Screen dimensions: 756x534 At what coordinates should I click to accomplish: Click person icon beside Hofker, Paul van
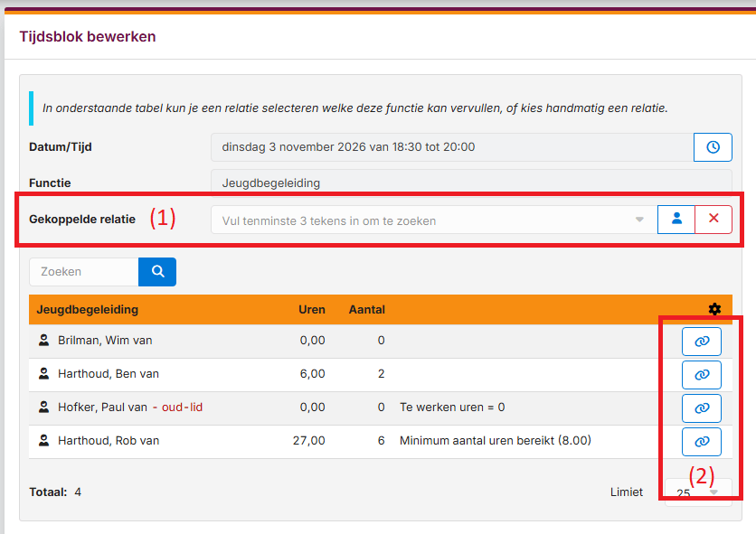click(x=44, y=408)
